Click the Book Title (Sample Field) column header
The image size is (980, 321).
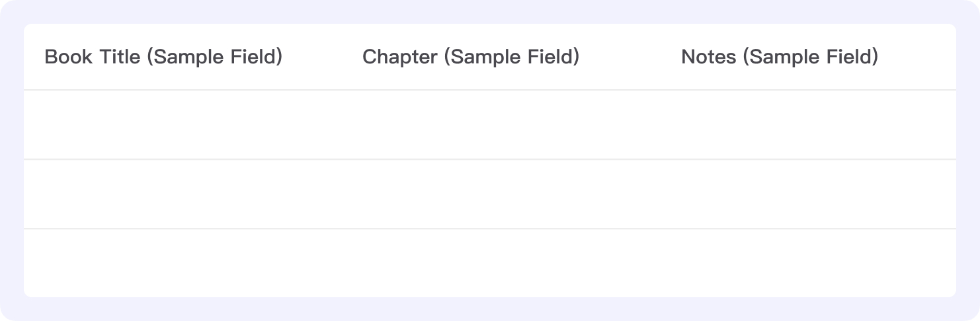pyautogui.click(x=163, y=57)
